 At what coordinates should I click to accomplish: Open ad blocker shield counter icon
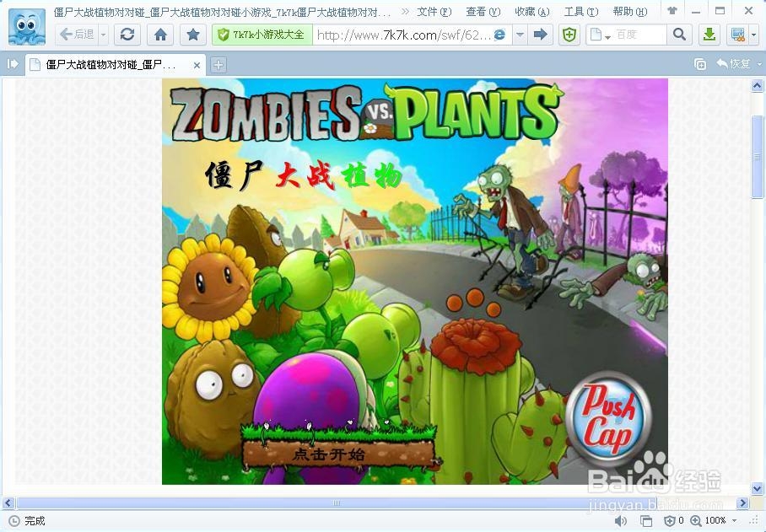(x=674, y=521)
